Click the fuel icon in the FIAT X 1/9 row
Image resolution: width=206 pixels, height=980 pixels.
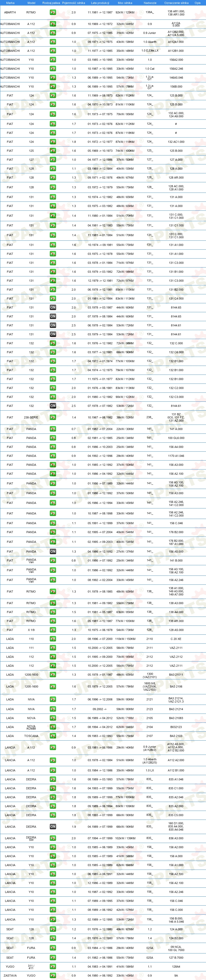pyautogui.click(x=52, y=630)
